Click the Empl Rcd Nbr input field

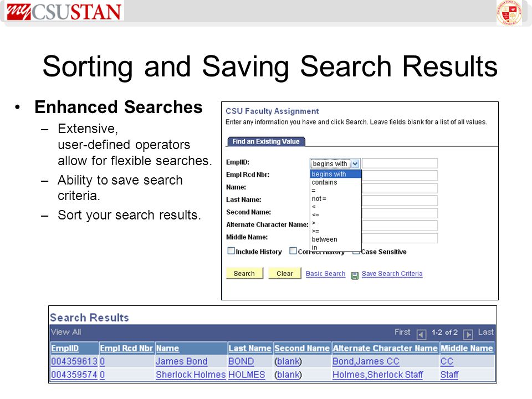[x=400, y=176]
